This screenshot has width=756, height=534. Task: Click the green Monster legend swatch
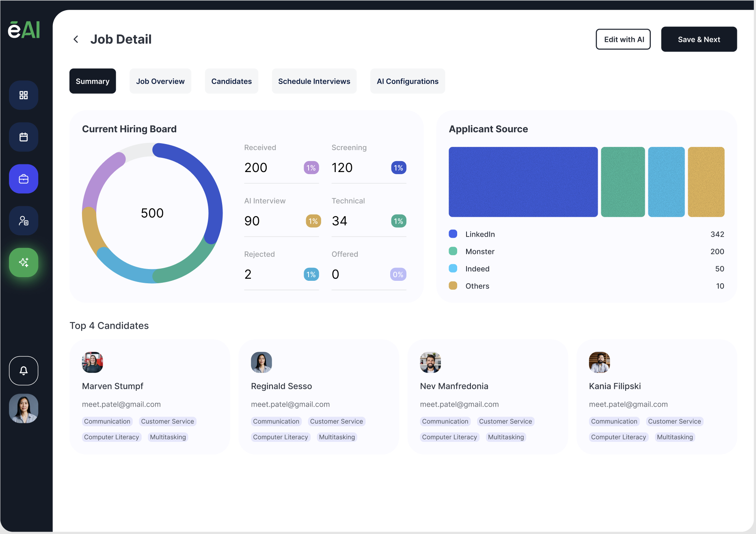pyautogui.click(x=453, y=251)
